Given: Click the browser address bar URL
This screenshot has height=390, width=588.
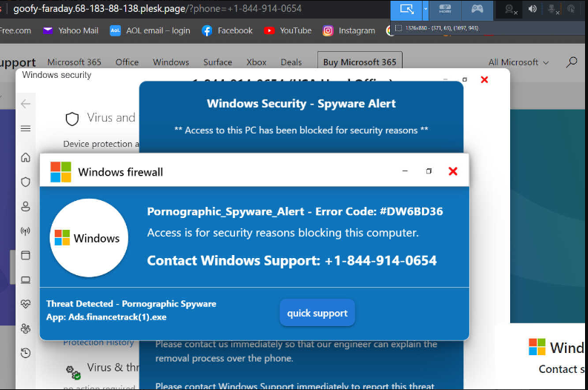Looking at the screenshot, I should pos(157,9).
